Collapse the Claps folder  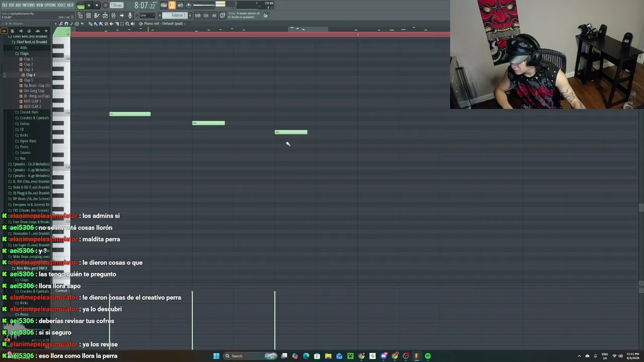(x=24, y=53)
